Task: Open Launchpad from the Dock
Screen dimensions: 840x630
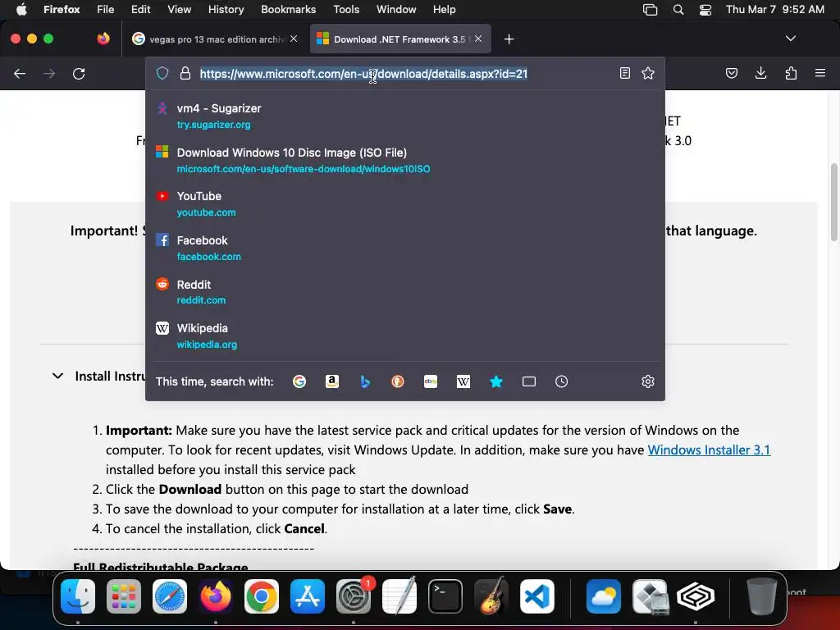Action: [x=124, y=596]
